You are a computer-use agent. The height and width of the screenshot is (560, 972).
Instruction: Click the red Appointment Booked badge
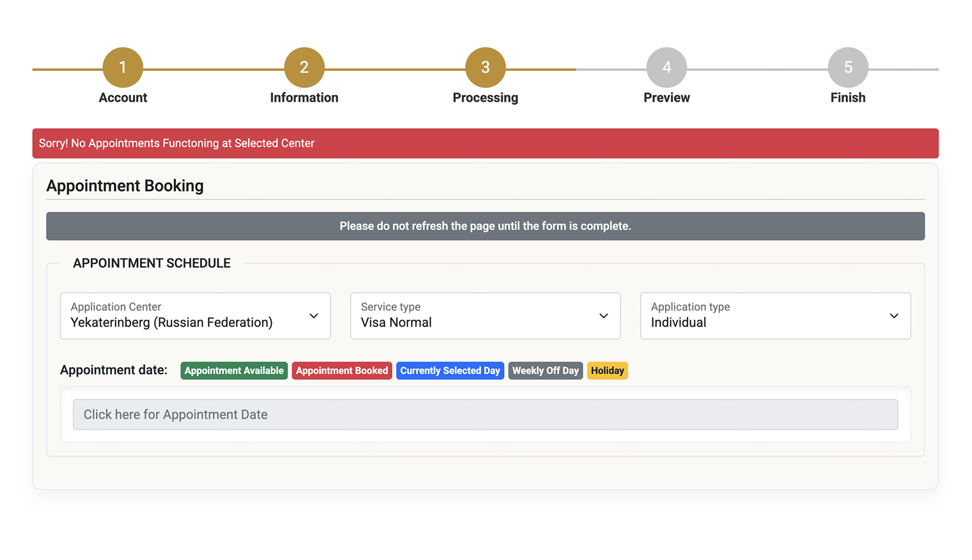pos(341,371)
